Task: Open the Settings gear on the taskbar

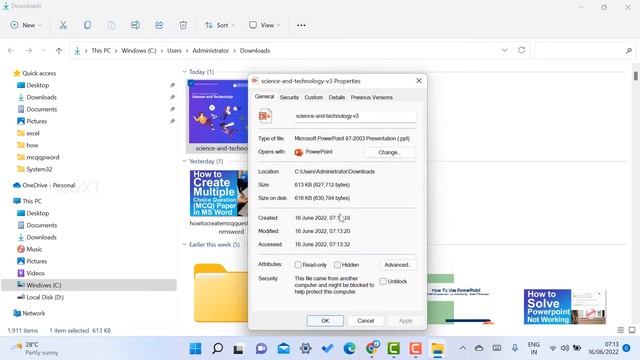Action: click(x=305, y=349)
